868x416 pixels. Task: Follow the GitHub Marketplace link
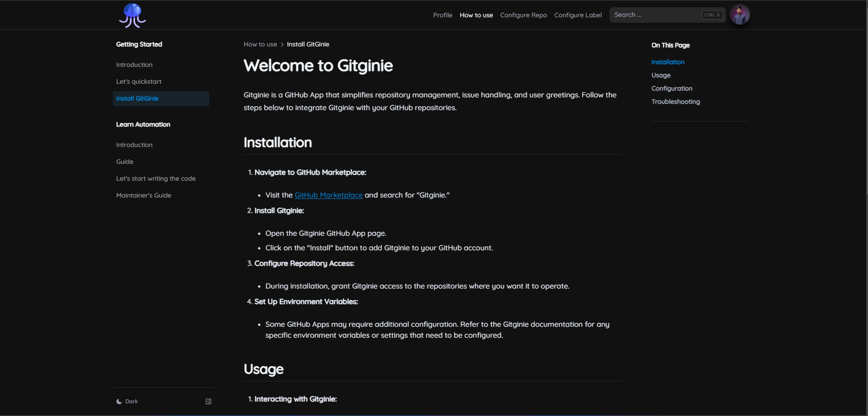pyautogui.click(x=329, y=195)
